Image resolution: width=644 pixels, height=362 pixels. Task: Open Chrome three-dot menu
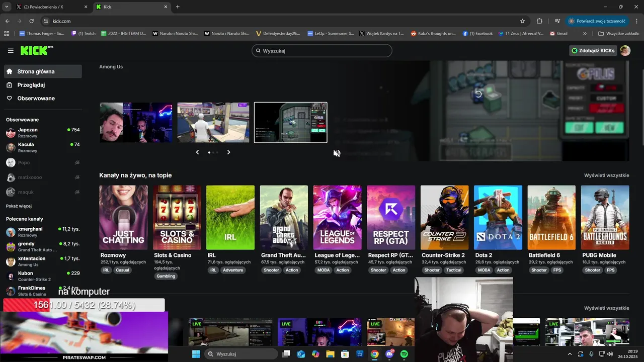tap(635, 21)
